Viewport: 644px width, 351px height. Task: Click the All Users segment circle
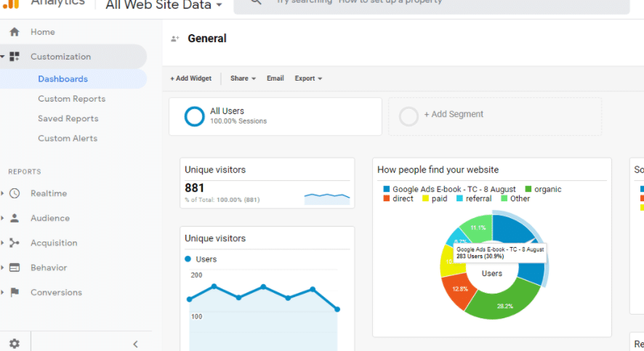[x=194, y=116]
